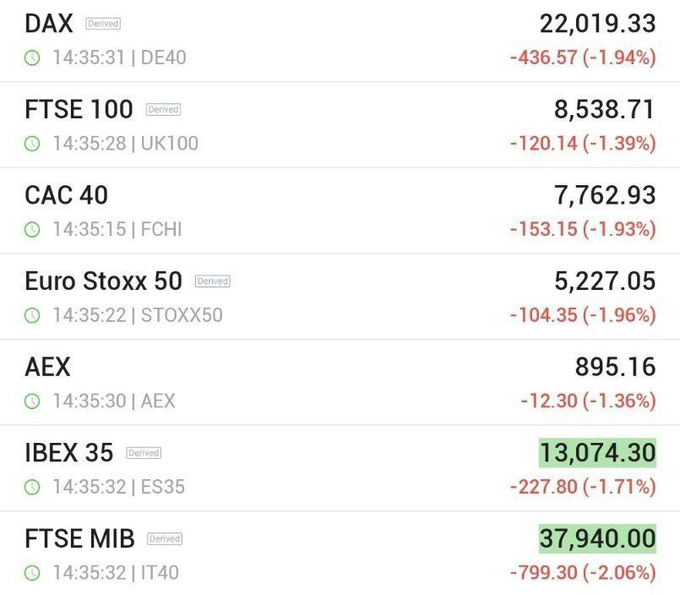The width and height of the screenshot is (680, 595).
Task: Click the clock icon in the AEX row
Action: 33,402
